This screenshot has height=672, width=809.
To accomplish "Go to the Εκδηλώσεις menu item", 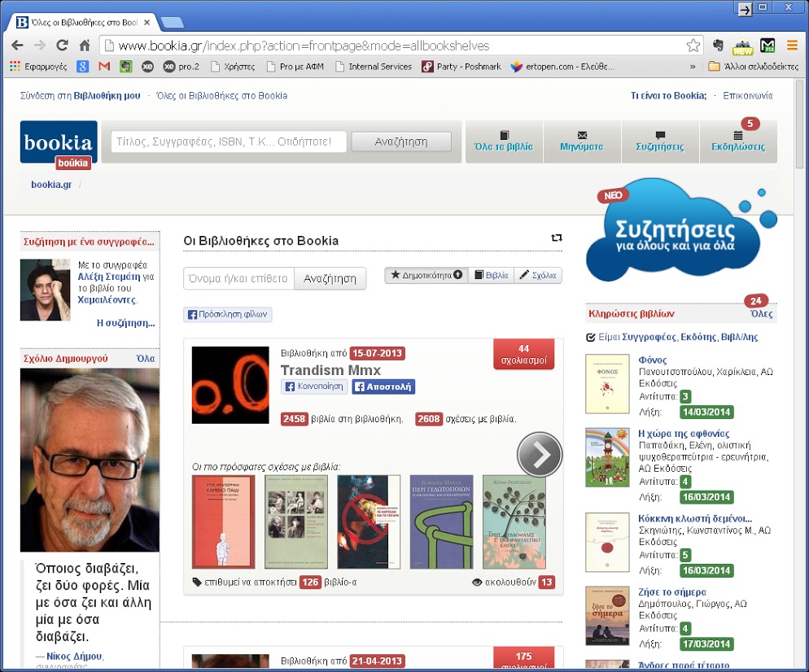I will (738, 142).
